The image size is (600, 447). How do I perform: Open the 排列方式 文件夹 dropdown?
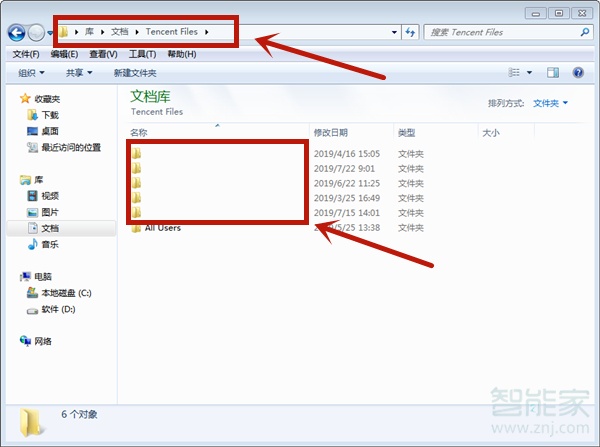(550, 103)
